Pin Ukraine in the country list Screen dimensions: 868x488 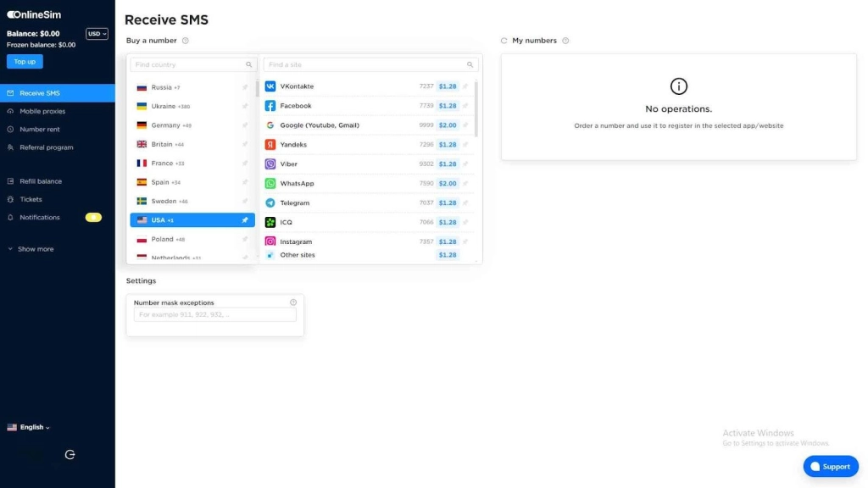[245, 106]
